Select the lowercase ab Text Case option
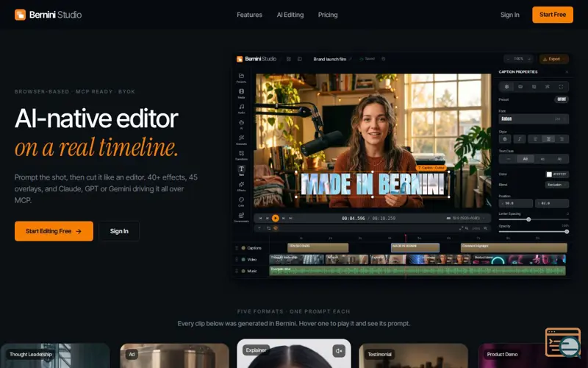Viewport: 588px width, 368px height. tap(542, 159)
